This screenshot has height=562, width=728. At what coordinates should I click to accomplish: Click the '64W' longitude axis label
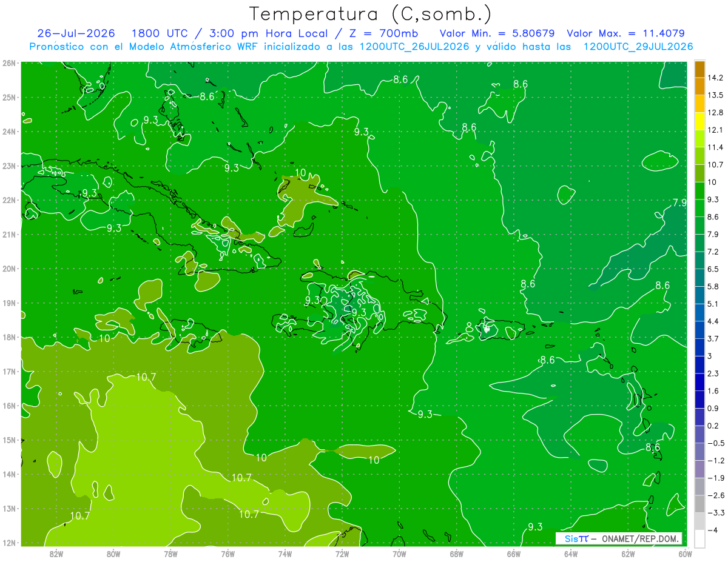(570, 554)
